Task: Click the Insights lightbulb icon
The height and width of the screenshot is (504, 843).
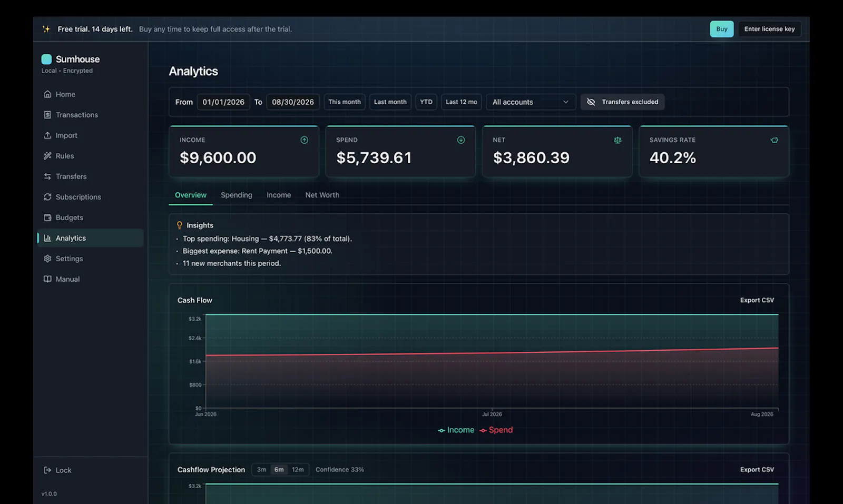Action: point(179,225)
